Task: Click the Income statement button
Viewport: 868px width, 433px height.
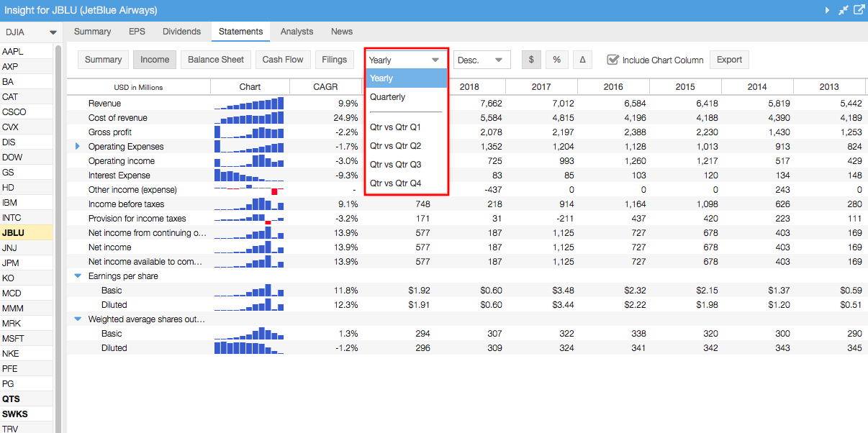Action: [155, 60]
